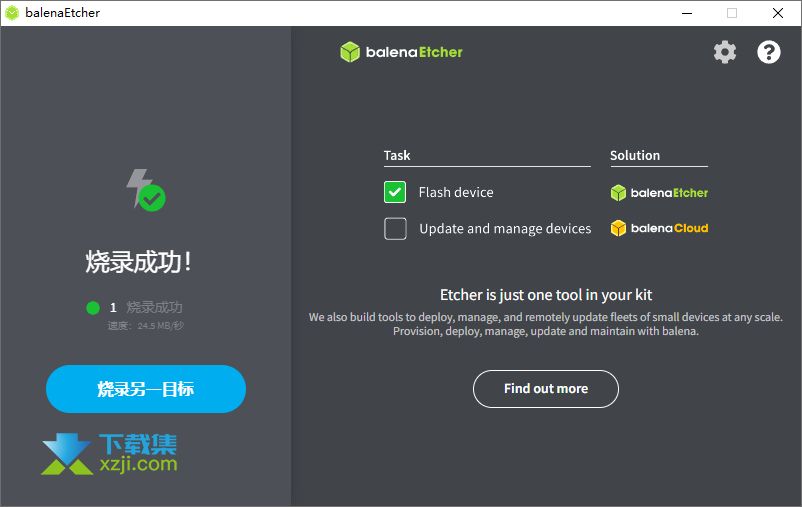The width and height of the screenshot is (802, 507).
Task: Open settings via the gear icon
Action: point(725,52)
